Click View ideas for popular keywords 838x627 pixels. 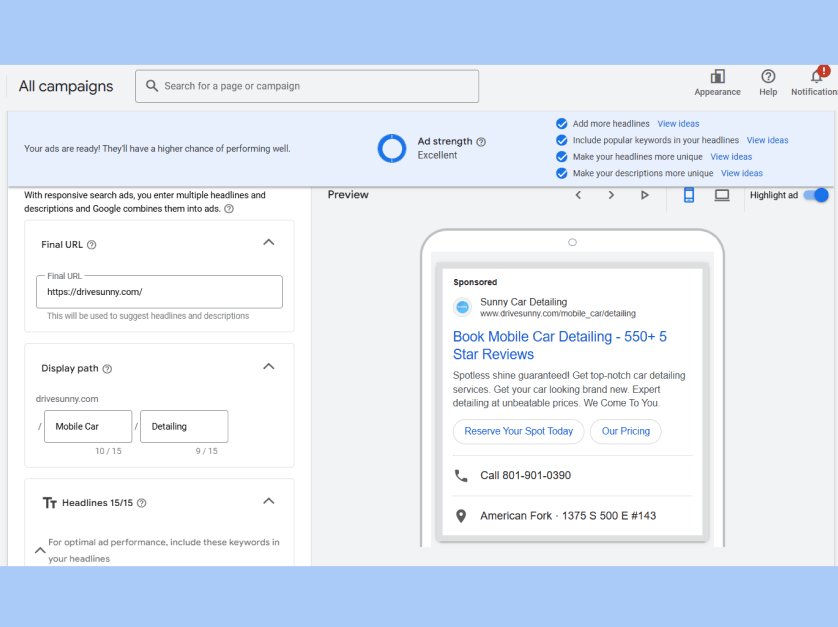[x=767, y=140]
